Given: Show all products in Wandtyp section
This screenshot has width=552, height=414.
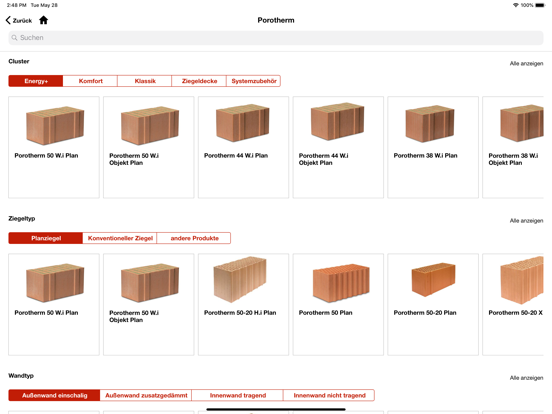Looking at the screenshot, I should (526, 378).
